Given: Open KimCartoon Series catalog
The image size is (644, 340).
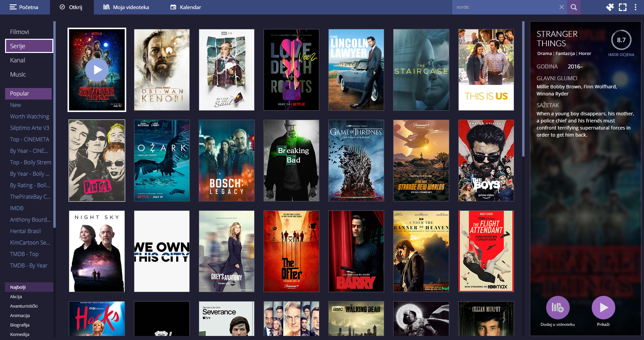Looking at the screenshot, I should click(28, 243).
